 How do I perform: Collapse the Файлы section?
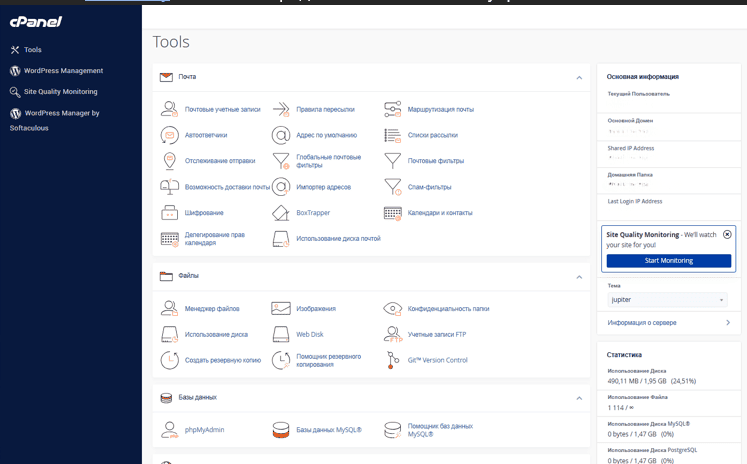(579, 276)
